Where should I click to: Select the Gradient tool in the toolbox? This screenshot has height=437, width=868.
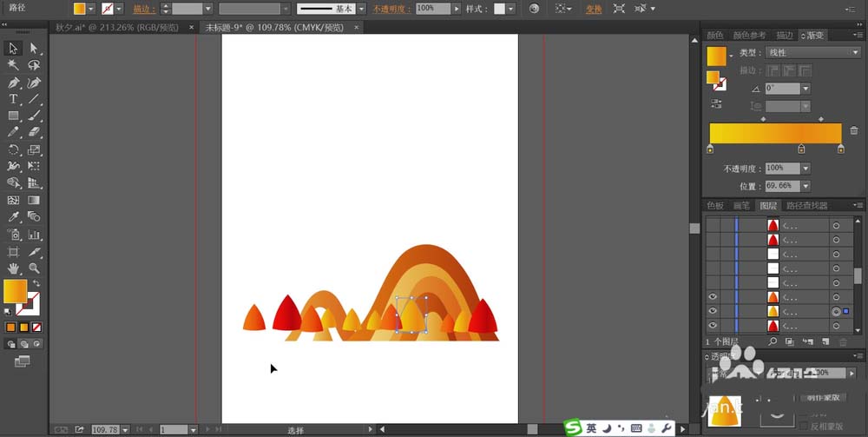(34, 200)
